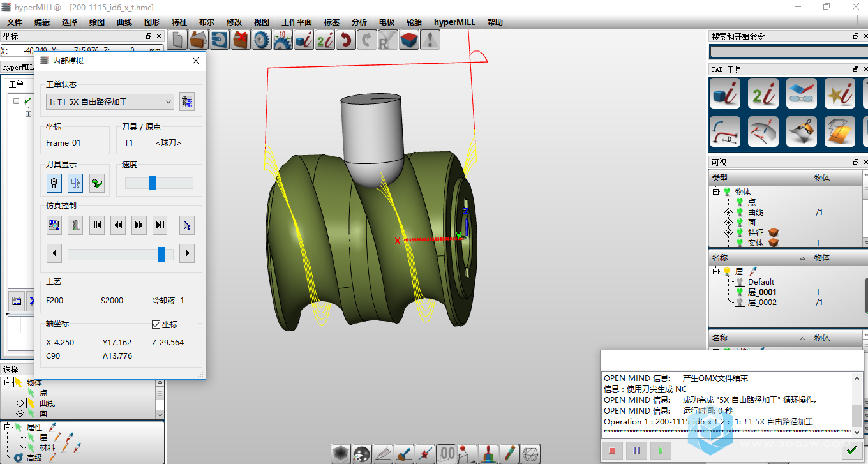Click the blue gear settings toolbar icon
868x464 pixels.
point(262,40)
